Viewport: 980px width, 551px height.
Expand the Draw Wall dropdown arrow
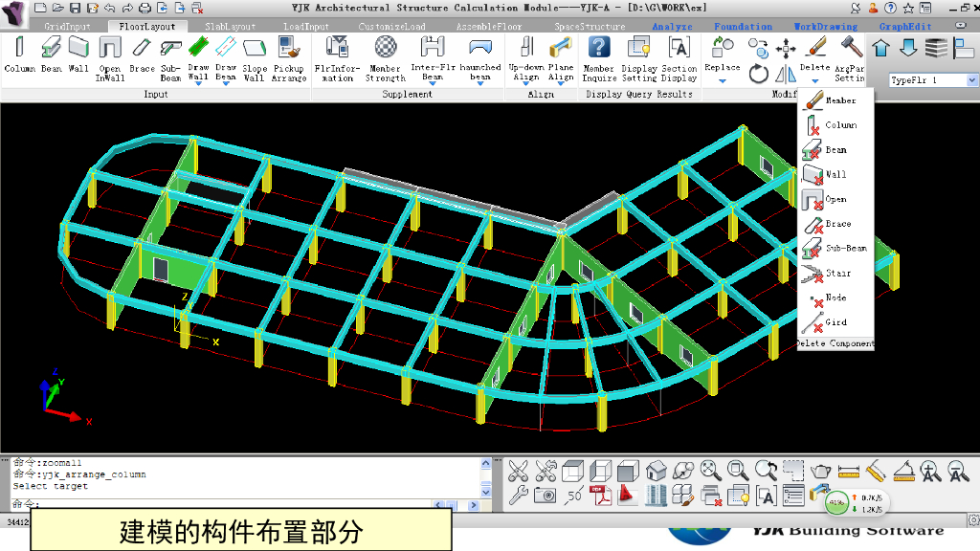point(198,84)
